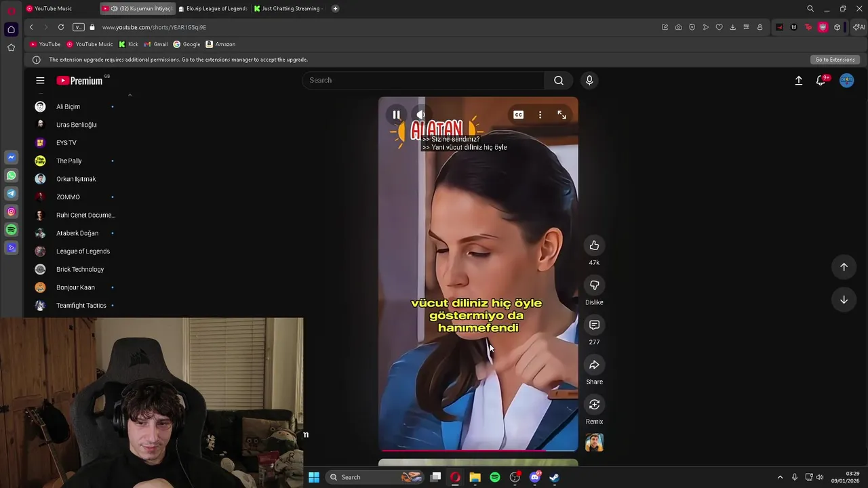The image size is (868, 488).
Task: Open Opera snapshot camera icon
Action: [x=678, y=27]
